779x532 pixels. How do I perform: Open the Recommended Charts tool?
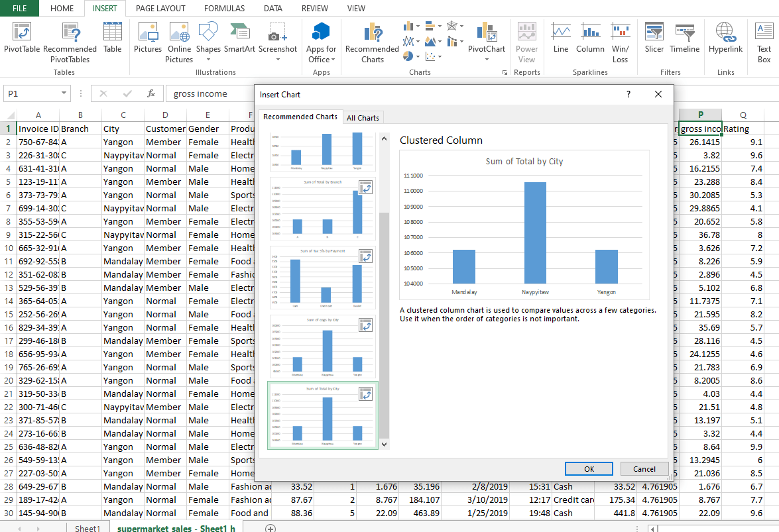tap(371, 42)
